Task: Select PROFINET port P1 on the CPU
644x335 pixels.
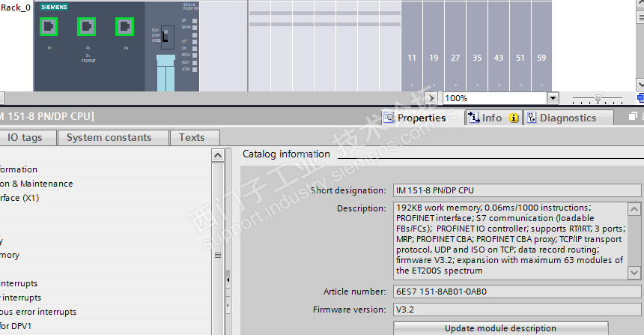Action: click(x=49, y=27)
